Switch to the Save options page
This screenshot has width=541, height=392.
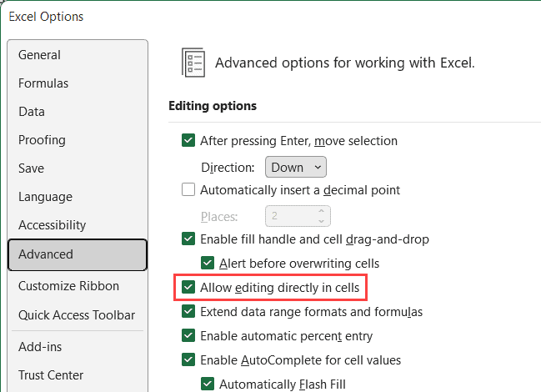click(31, 168)
